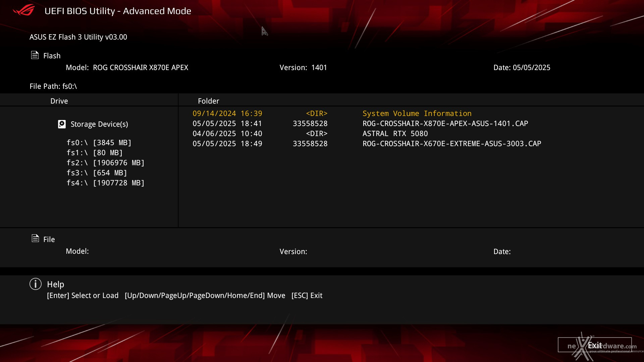The image size is (644, 362).
Task: Click the ASUS EZ Flash 3 Utility title
Action: click(x=78, y=37)
